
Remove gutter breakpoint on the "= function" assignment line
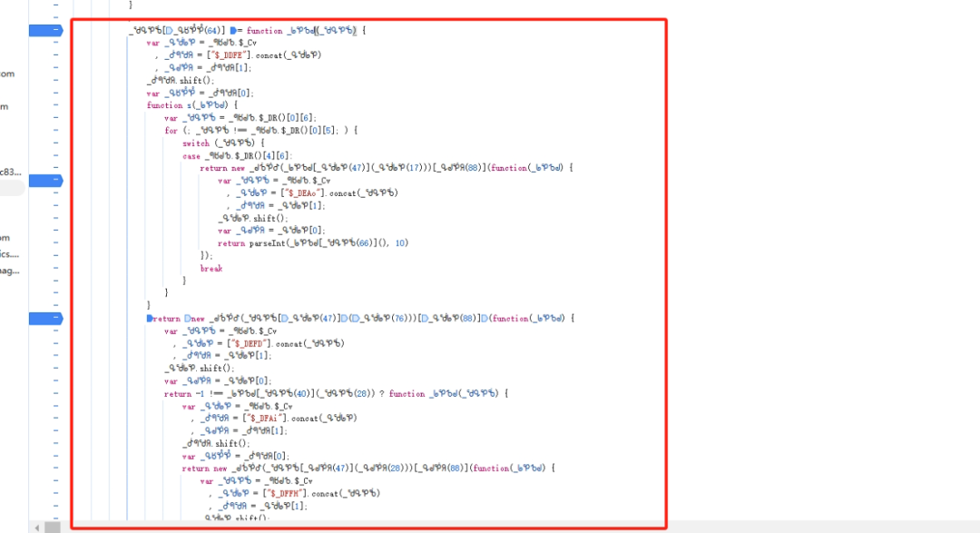44,30
